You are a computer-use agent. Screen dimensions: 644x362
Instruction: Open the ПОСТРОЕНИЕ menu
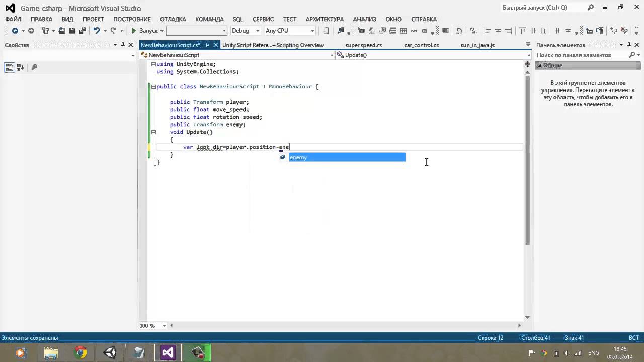[x=132, y=19]
